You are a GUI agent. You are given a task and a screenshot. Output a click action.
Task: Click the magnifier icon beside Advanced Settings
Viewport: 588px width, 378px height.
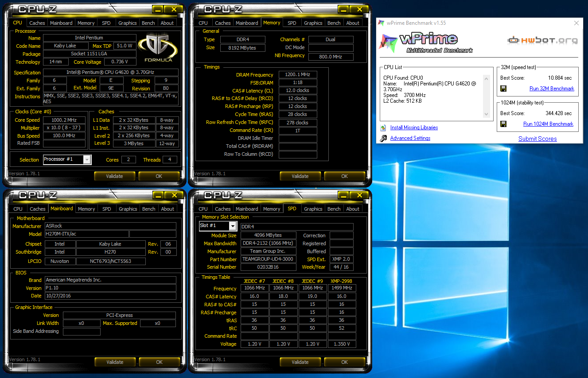(383, 139)
